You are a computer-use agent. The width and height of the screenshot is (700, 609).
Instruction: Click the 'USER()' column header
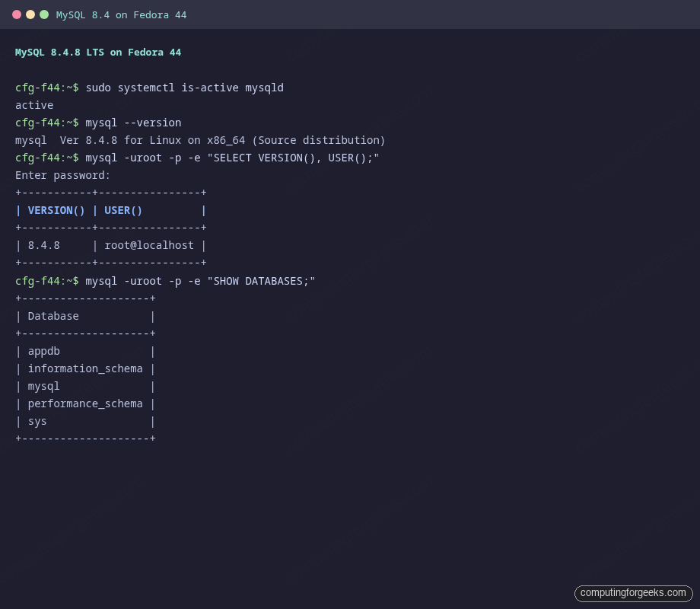click(123, 210)
